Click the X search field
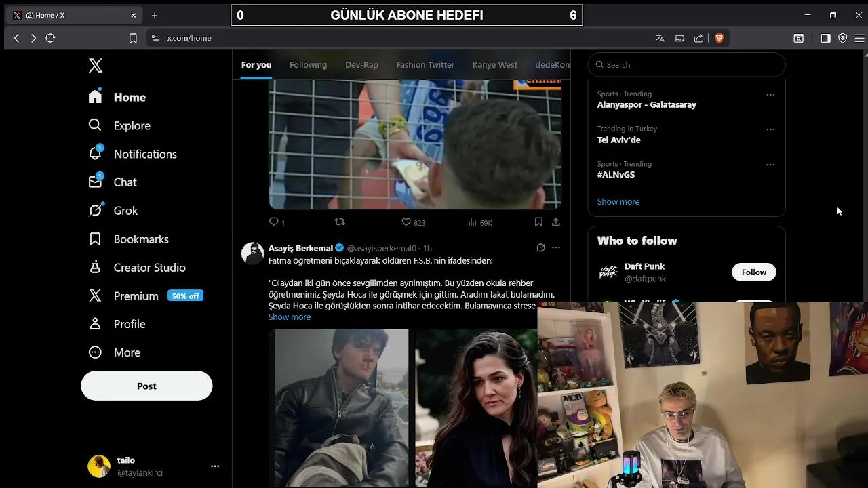Viewport: 868px width, 488px height. coord(686,65)
